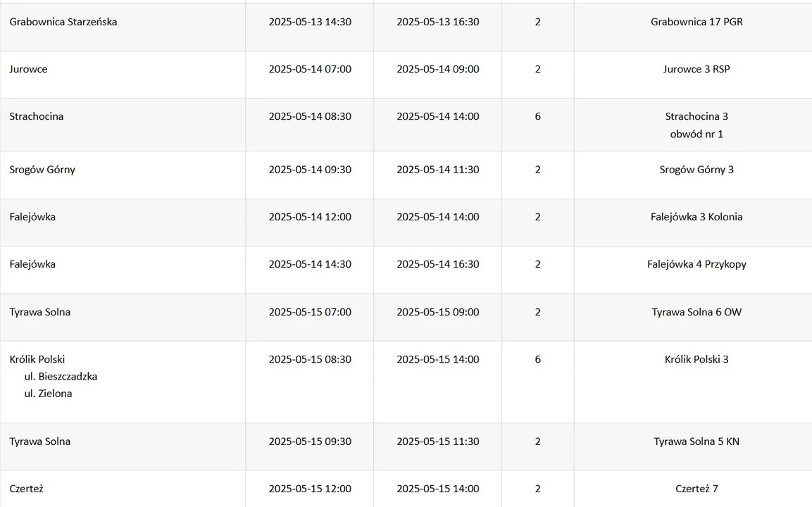
Task: Select the Falejówka 3 Kolonia cell
Action: click(x=697, y=217)
